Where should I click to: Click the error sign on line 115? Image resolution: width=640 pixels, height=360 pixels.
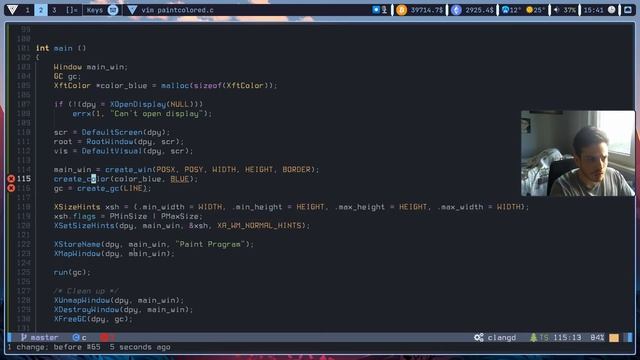(x=11, y=179)
